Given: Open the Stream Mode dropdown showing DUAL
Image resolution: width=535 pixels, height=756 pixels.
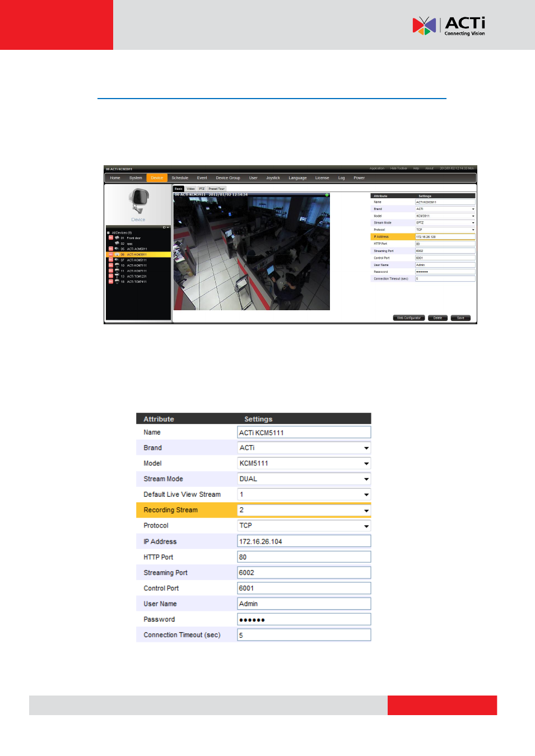Looking at the screenshot, I should 304,479.
